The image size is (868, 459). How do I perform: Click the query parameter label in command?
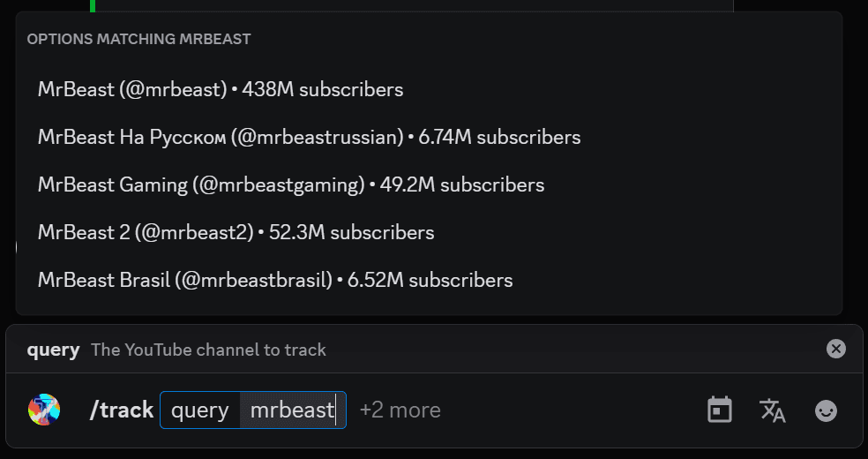[200, 410]
